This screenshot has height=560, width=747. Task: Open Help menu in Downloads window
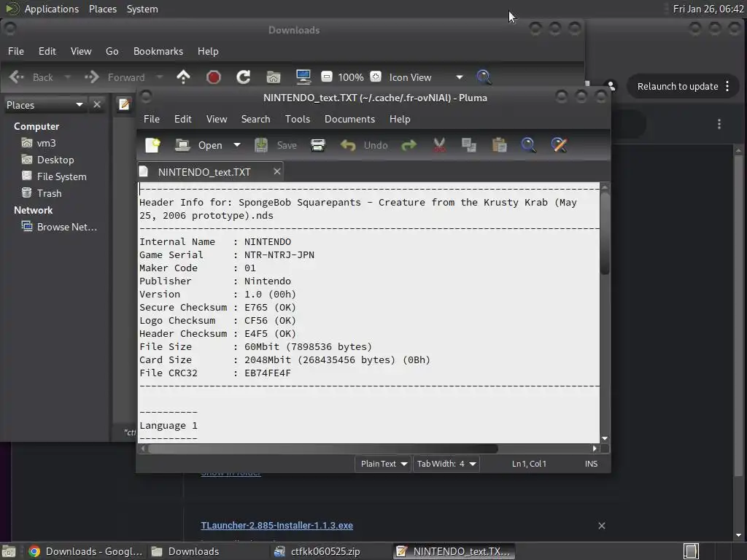208,51
